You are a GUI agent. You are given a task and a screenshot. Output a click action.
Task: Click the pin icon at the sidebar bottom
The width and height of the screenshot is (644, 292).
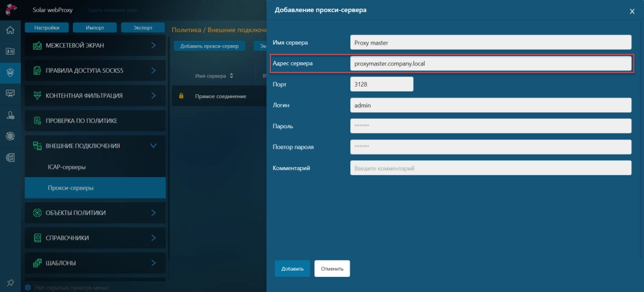(x=10, y=283)
